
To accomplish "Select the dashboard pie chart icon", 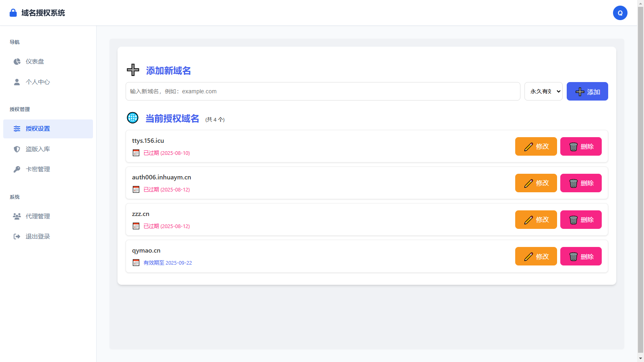I will (17, 61).
